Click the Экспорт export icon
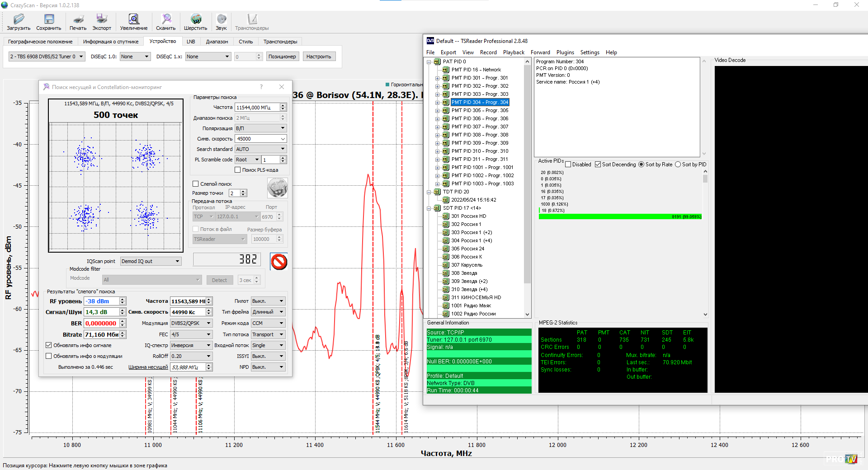 click(x=102, y=19)
